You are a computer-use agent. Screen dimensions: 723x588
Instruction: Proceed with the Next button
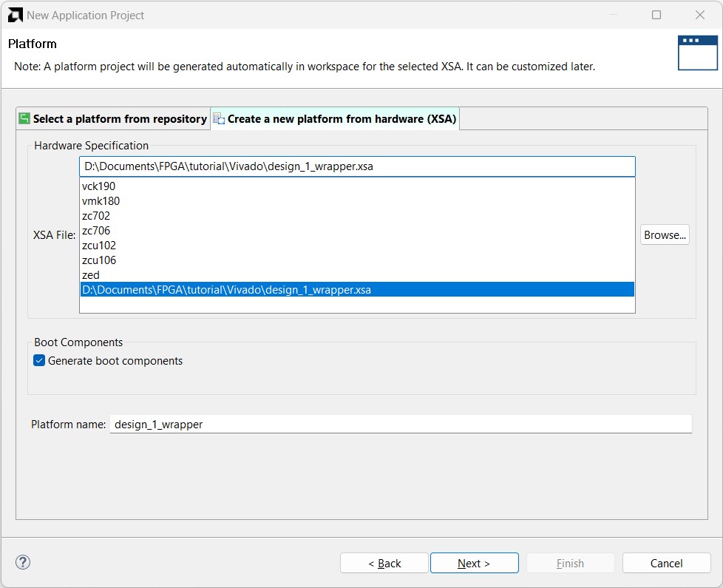[x=475, y=563]
